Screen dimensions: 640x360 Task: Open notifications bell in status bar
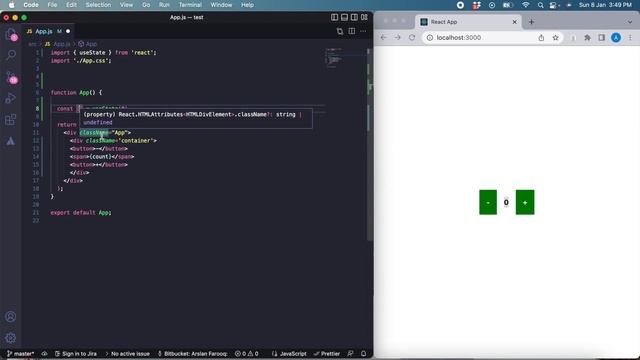pos(363,353)
